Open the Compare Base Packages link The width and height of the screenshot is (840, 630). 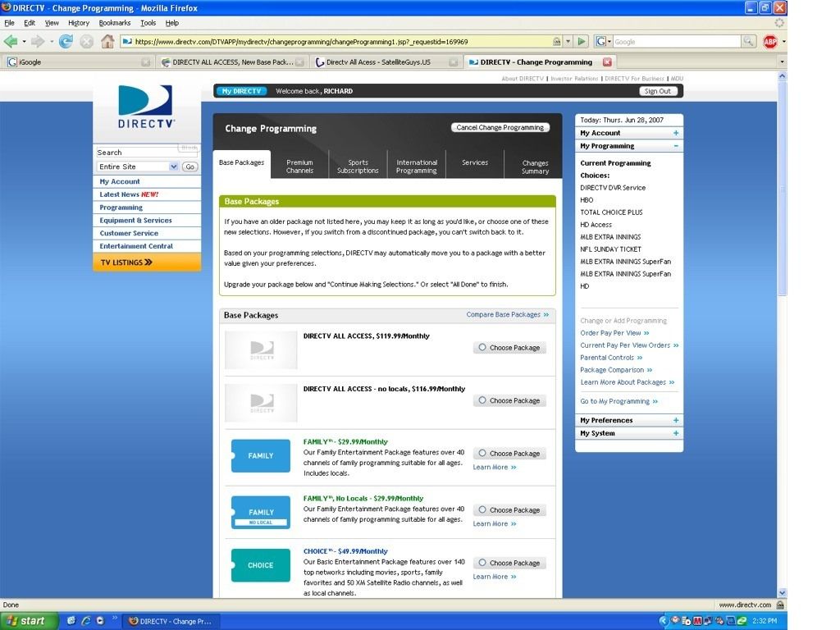click(507, 314)
